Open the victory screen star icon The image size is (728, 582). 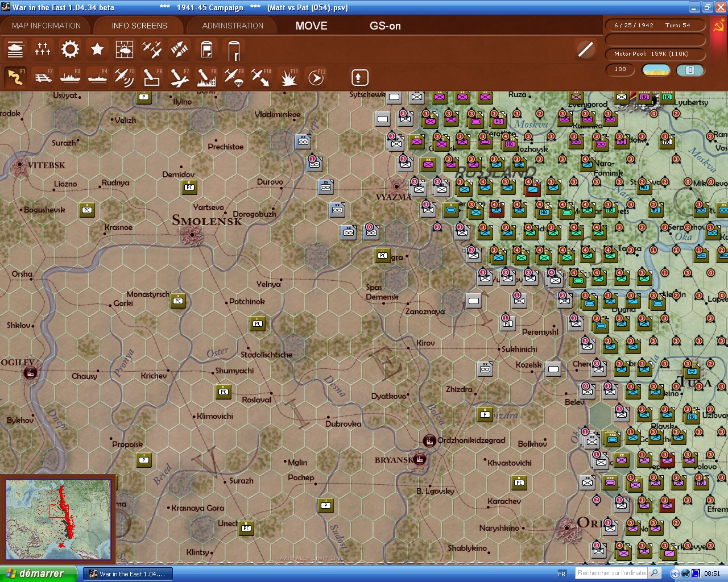(x=97, y=49)
